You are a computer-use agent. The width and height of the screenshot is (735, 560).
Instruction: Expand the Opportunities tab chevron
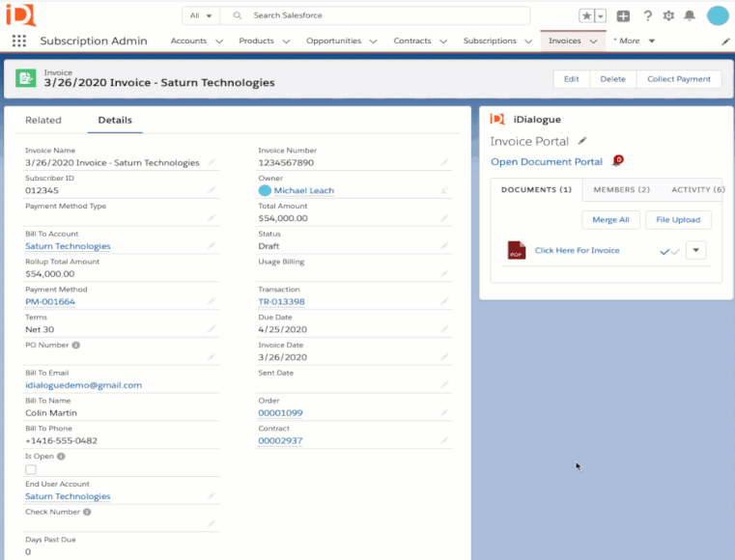click(373, 42)
